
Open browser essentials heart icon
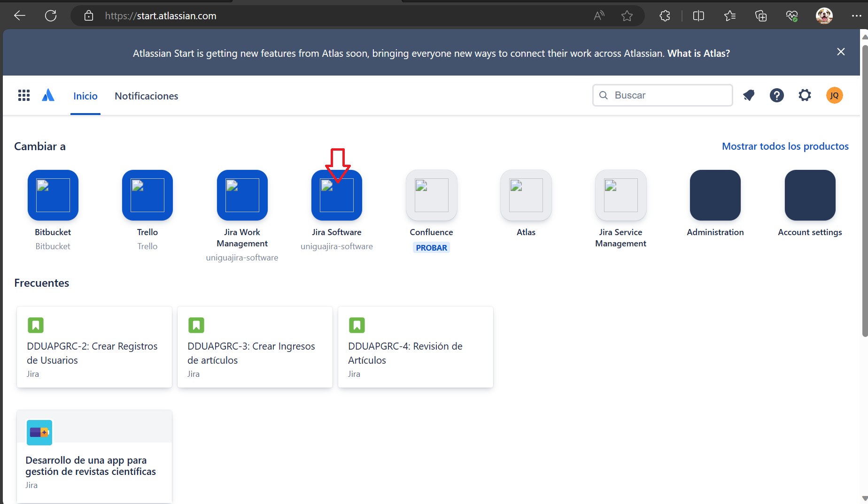792,16
